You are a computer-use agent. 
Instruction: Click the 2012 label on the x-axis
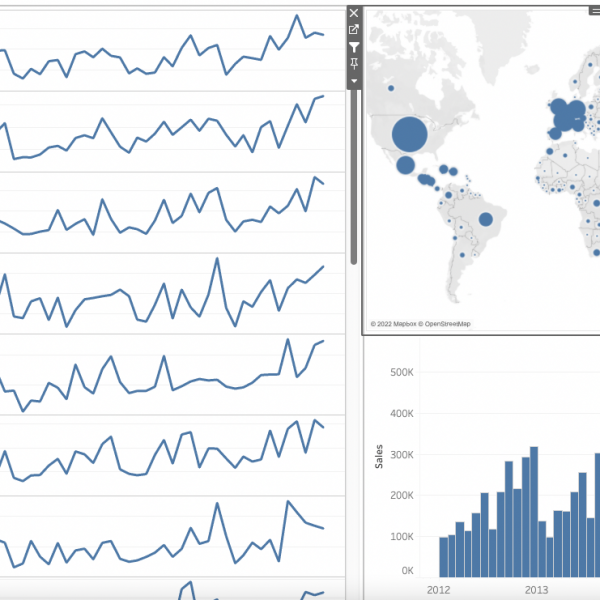(436, 589)
